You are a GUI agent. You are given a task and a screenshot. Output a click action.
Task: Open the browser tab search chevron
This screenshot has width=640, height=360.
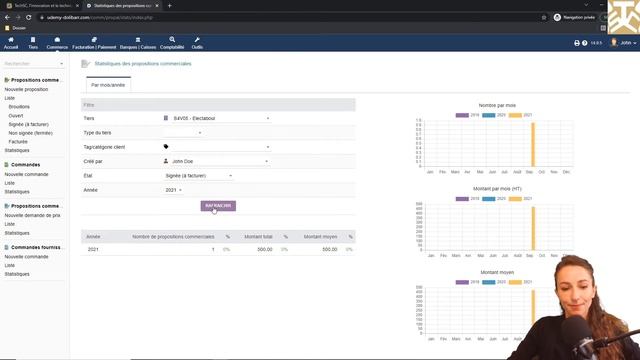[586, 5]
